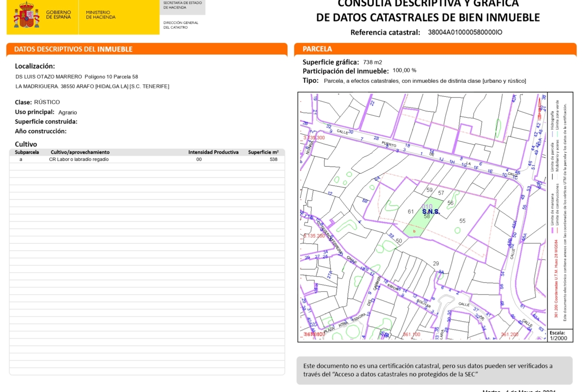Select the orange Parcela section header

(317, 49)
